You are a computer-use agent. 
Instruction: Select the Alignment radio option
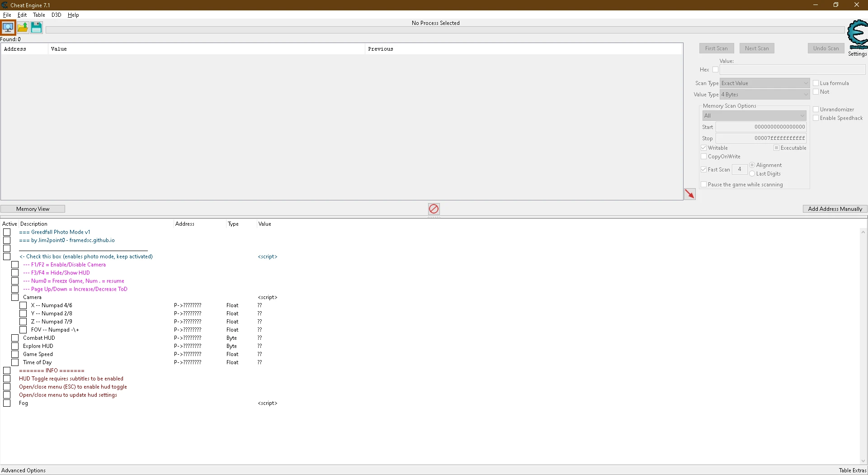pos(752,165)
